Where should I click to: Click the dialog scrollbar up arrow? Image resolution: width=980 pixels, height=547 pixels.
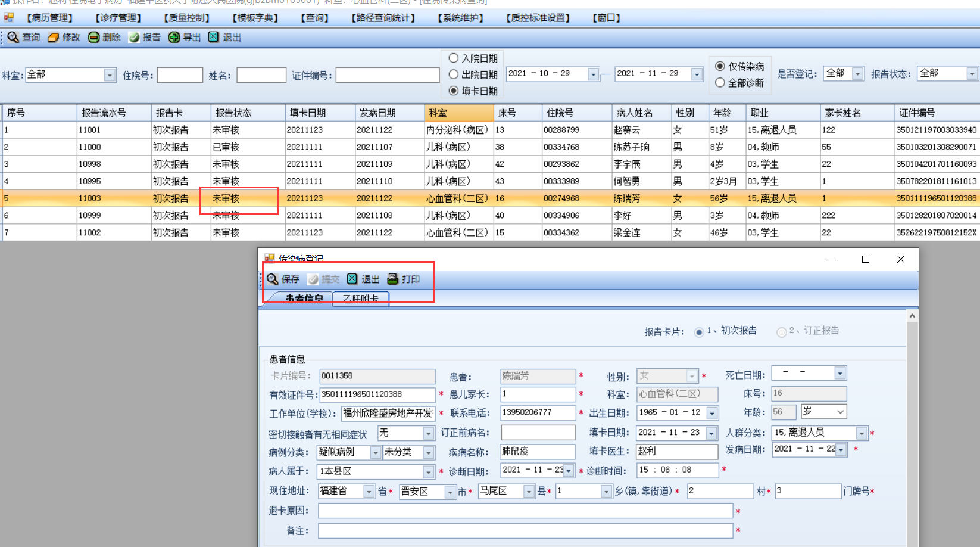tap(912, 316)
